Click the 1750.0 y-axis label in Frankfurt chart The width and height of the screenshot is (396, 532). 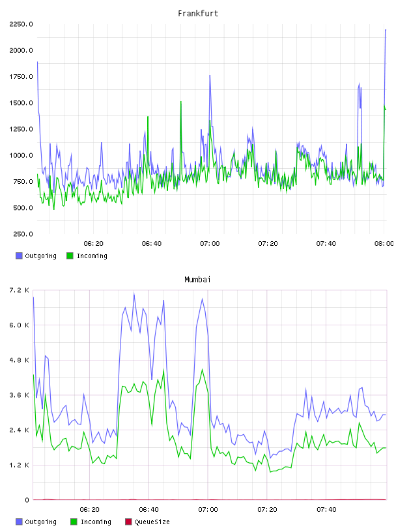[x=21, y=77]
